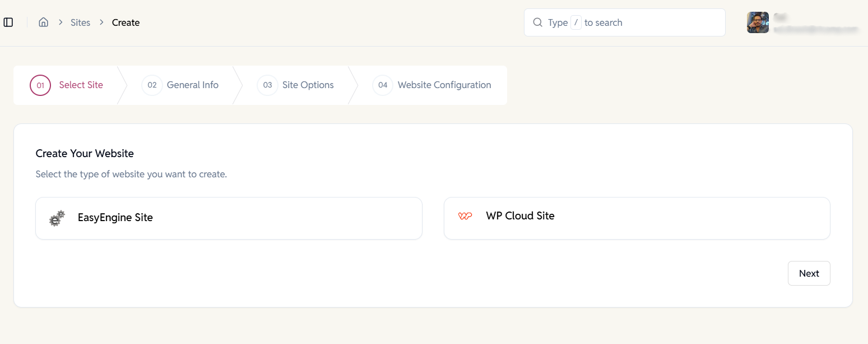Open the Sites breadcrumb link
This screenshot has width=868, height=344.
click(x=80, y=22)
